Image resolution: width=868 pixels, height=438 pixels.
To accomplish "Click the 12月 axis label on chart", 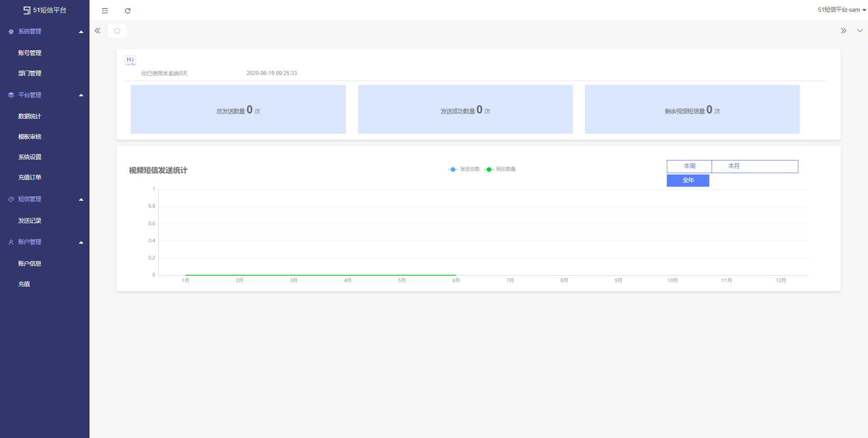I will point(781,281).
